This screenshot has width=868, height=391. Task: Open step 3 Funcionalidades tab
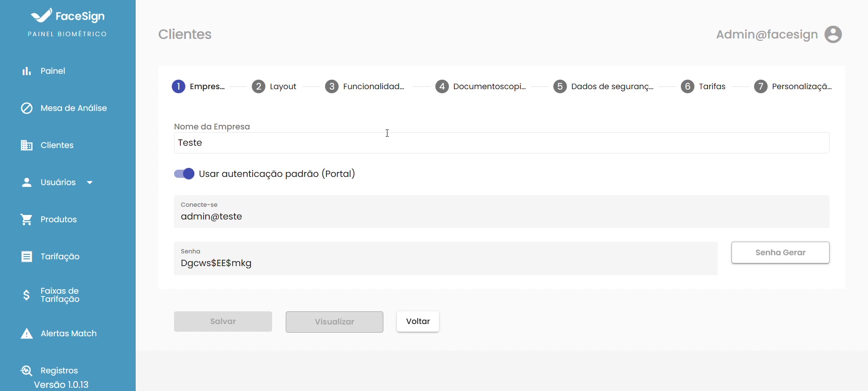pos(364,86)
